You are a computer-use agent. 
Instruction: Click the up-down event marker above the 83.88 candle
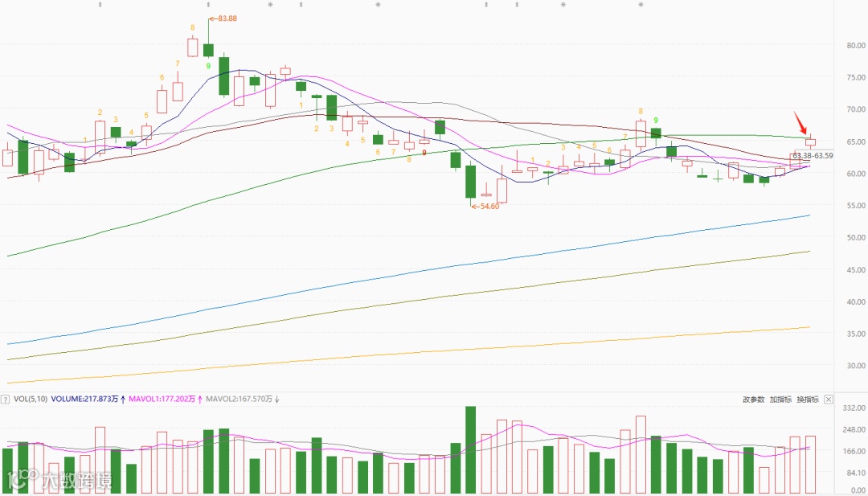point(208,5)
